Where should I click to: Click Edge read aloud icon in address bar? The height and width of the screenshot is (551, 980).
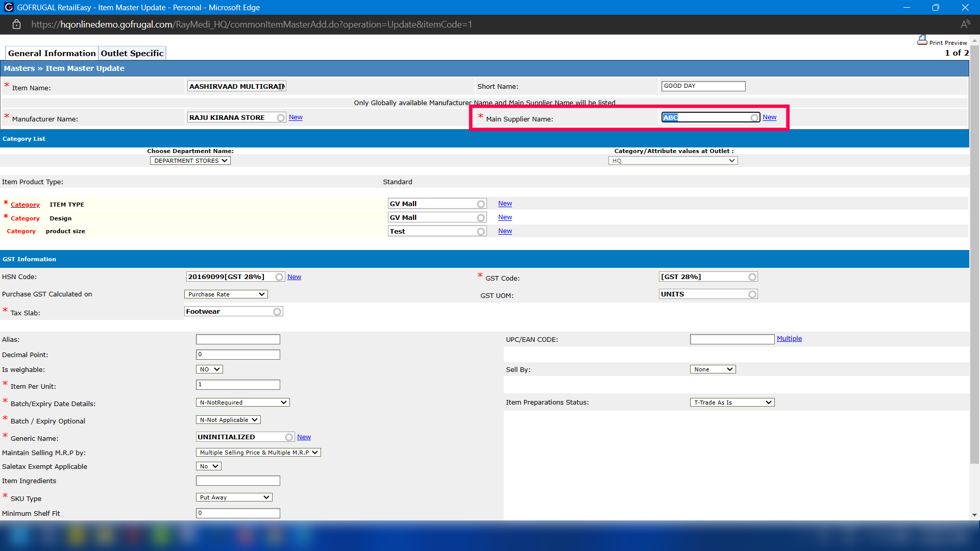click(965, 24)
